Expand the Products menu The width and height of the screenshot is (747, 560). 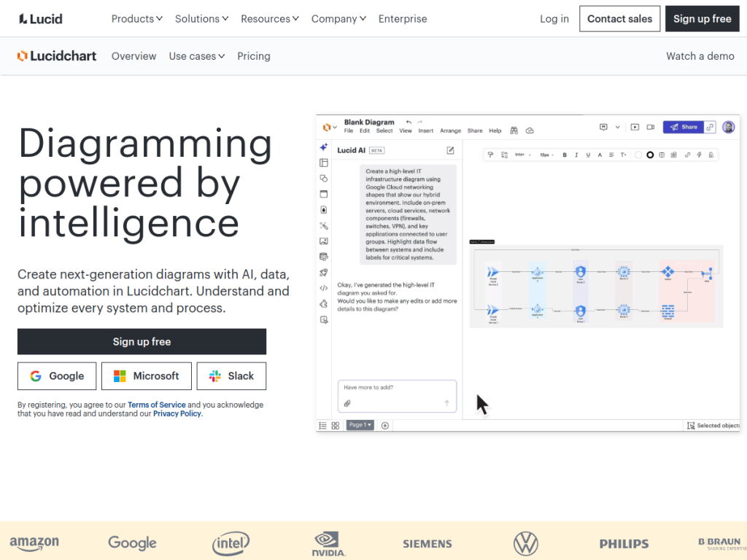tap(136, 18)
